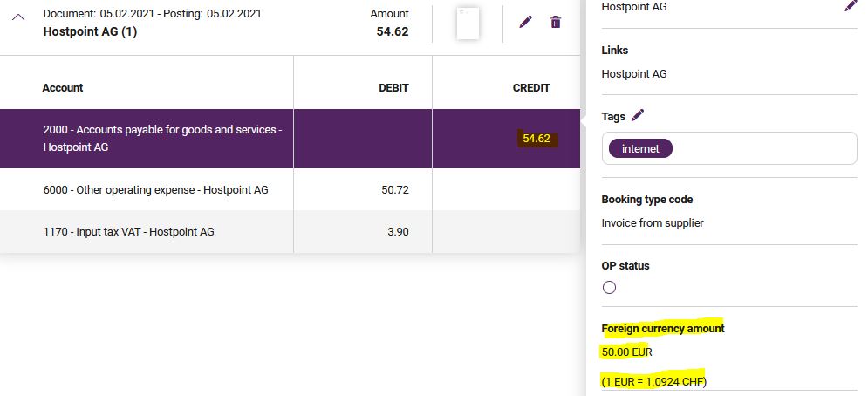The image size is (868, 396).
Task: Select the internet tag chip
Action: tap(640, 148)
